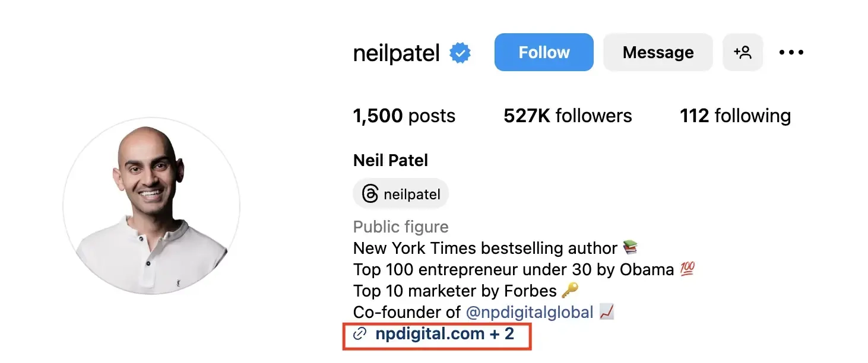This screenshot has height=363, width=868.
Task: Open the 112 following list
Action: tap(735, 116)
